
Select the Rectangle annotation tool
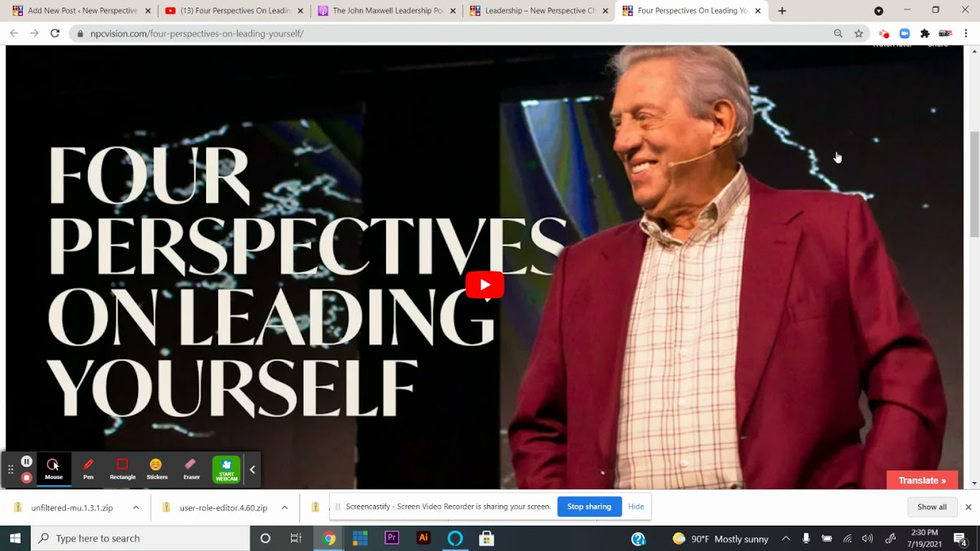pos(122,469)
